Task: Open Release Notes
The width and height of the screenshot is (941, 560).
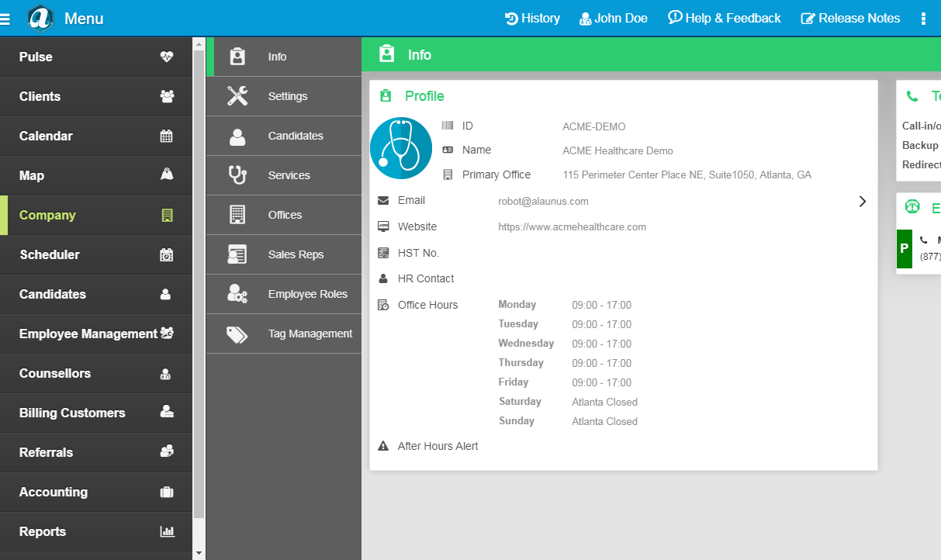Action: pos(851,18)
